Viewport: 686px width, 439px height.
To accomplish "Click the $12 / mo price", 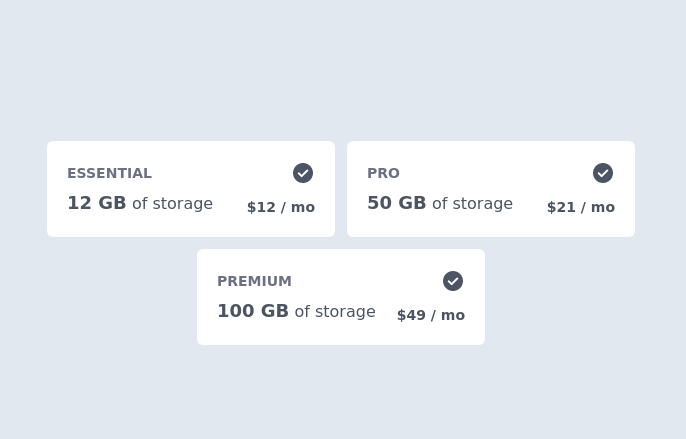I will 281,207.
